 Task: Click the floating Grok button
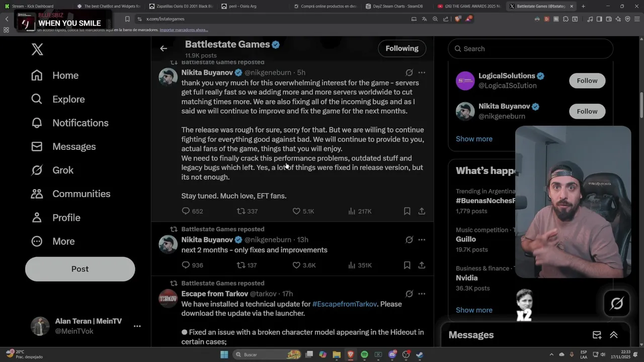tap(617, 303)
